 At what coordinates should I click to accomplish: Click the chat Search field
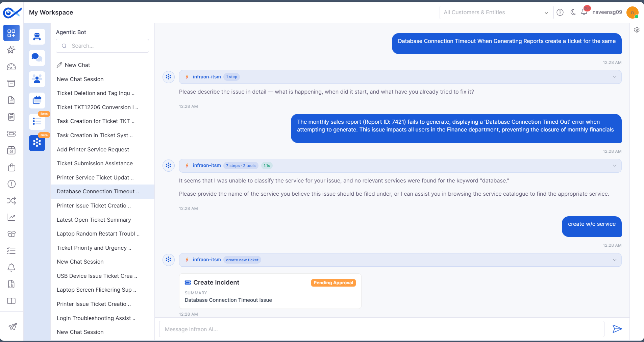click(x=102, y=46)
